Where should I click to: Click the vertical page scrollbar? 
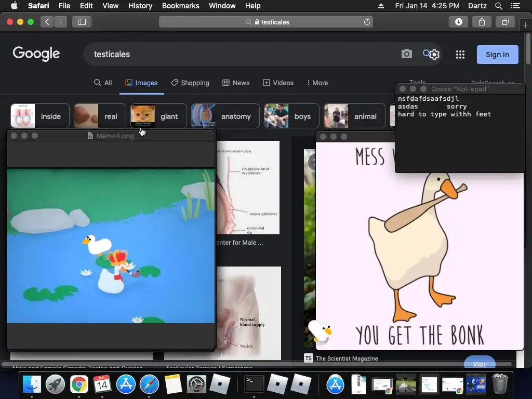coord(528,48)
